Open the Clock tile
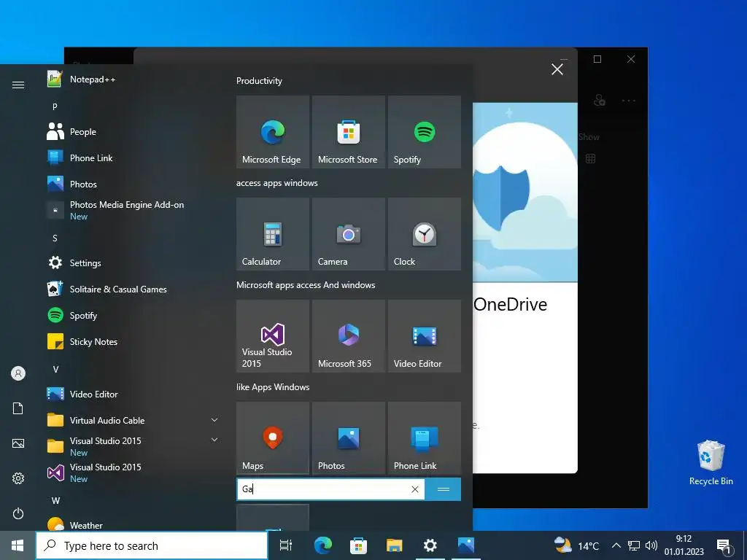The width and height of the screenshot is (747, 560). (x=425, y=234)
